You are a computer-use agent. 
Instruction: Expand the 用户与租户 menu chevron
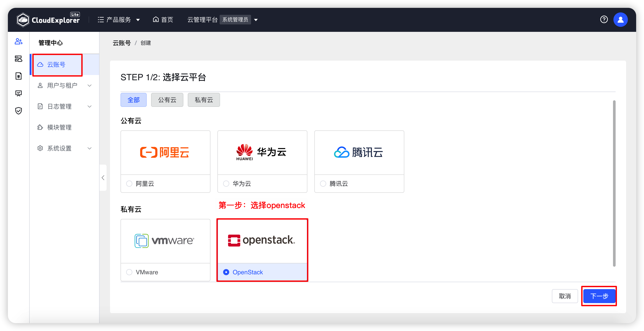(90, 86)
